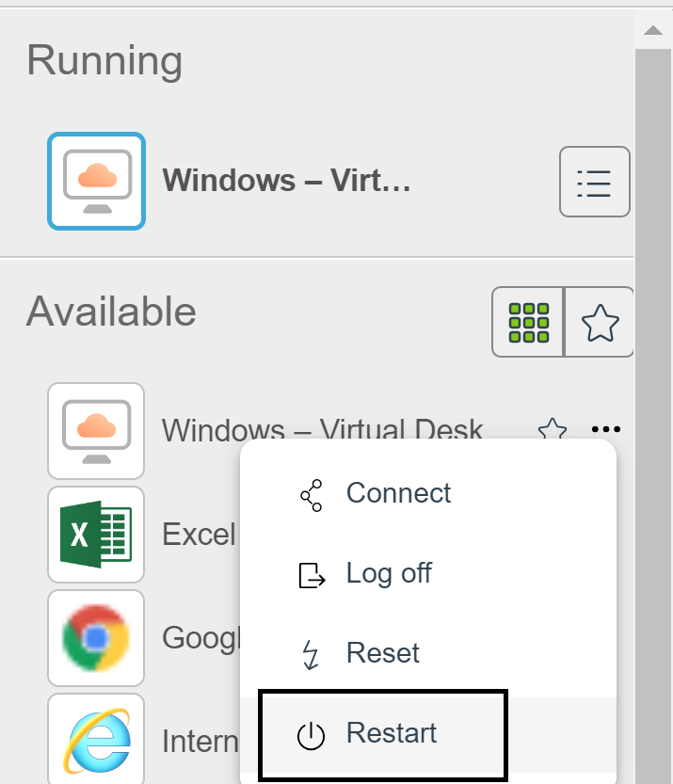The height and width of the screenshot is (784, 673).
Task: Click the Reset lightning bolt icon
Action: [x=311, y=654]
